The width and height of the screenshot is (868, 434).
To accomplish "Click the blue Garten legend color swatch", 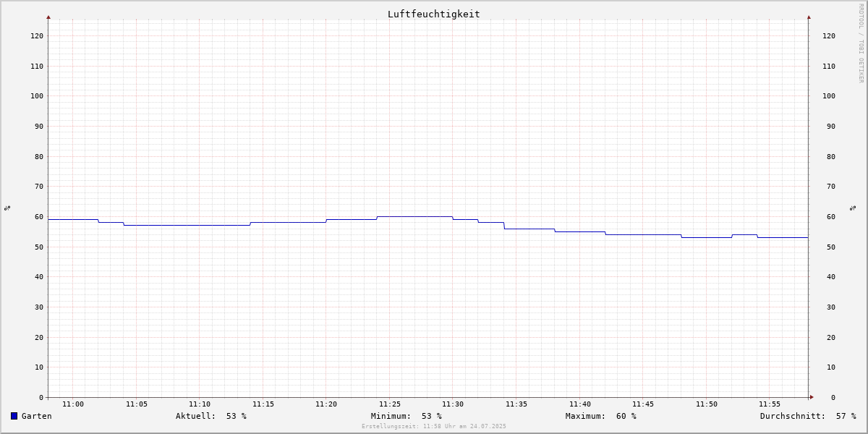I will 14,416.
